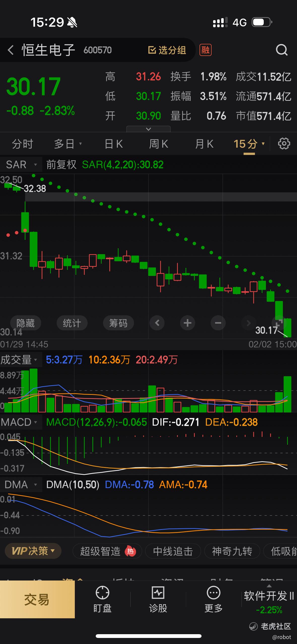This screenshot has width=297, height=644.
Task: Switch to 月K tab
Action: [x=204, y=144]
